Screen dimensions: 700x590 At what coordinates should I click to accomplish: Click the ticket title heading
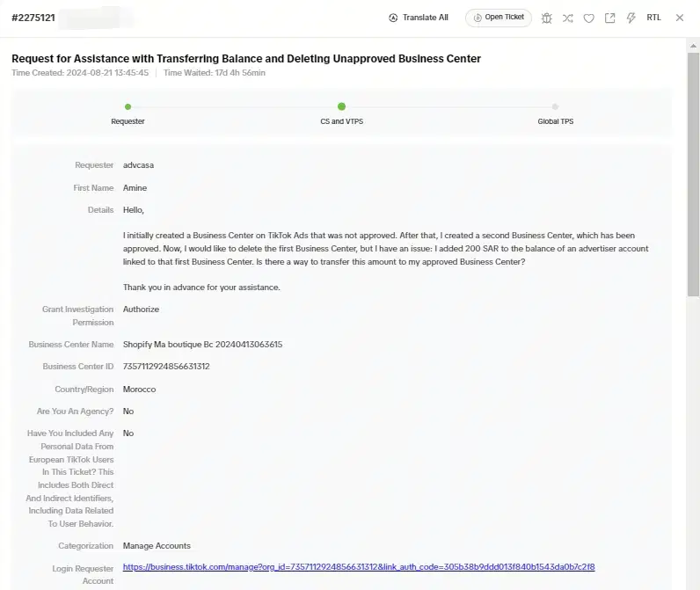(x=246, y=58)
